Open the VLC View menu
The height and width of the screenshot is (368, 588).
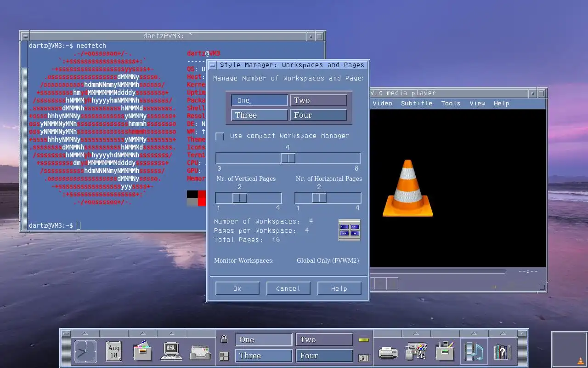pos(477,103)
